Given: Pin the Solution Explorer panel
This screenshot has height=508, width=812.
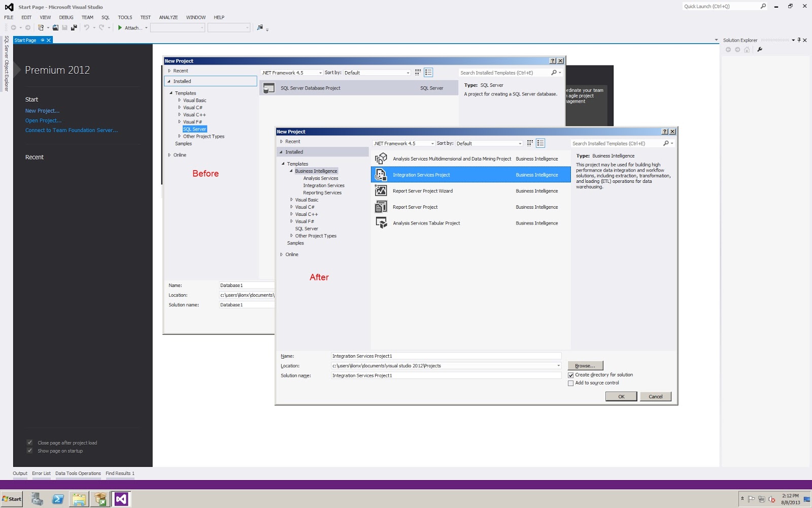Looking at the screenshot, I should [799, 40].
